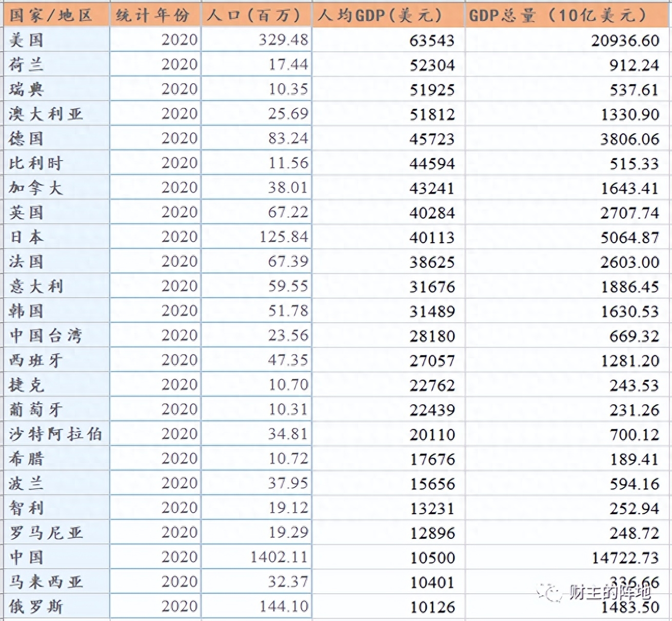
Task: Select the 俄罗斯 country cell
Action: tap(36, 607)
